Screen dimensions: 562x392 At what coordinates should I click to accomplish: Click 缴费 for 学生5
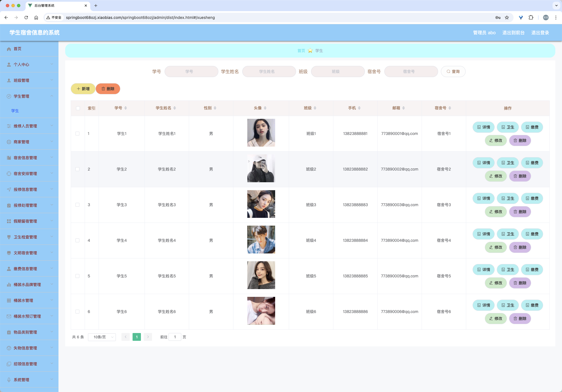[x=532, y=270]
